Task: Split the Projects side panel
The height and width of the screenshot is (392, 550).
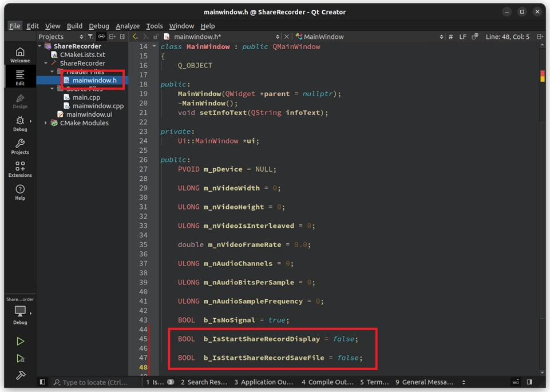Action: (112, 37)
